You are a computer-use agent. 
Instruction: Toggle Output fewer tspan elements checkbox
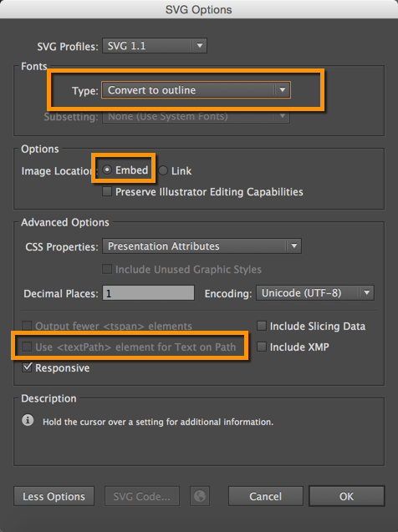(27, 326)
